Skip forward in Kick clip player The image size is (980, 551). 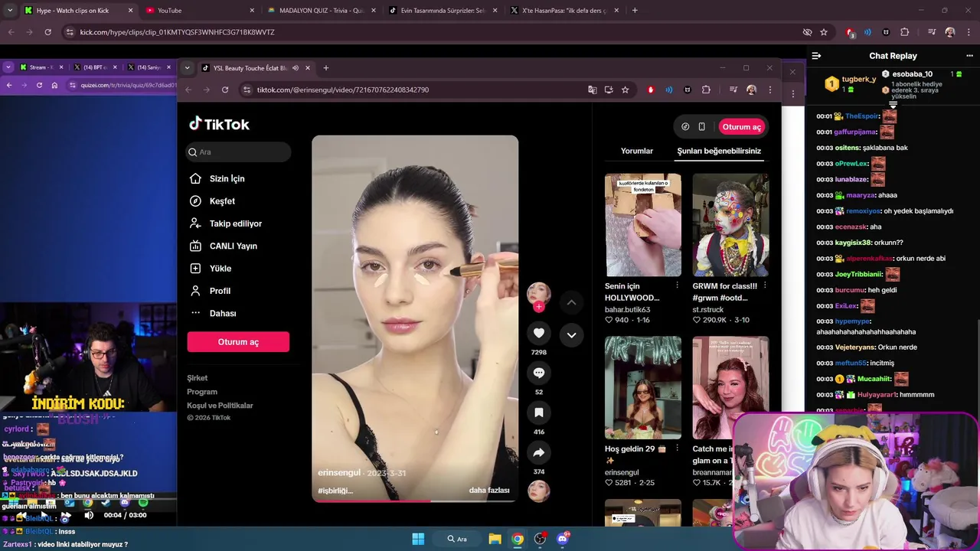pyautogui.click(x=65, y=515)
